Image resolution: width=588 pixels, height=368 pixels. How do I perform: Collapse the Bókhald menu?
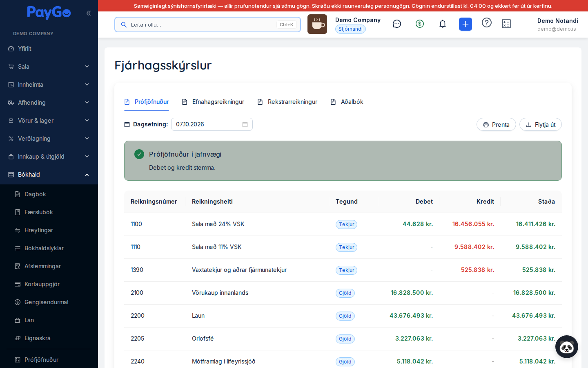pos(49,175)
